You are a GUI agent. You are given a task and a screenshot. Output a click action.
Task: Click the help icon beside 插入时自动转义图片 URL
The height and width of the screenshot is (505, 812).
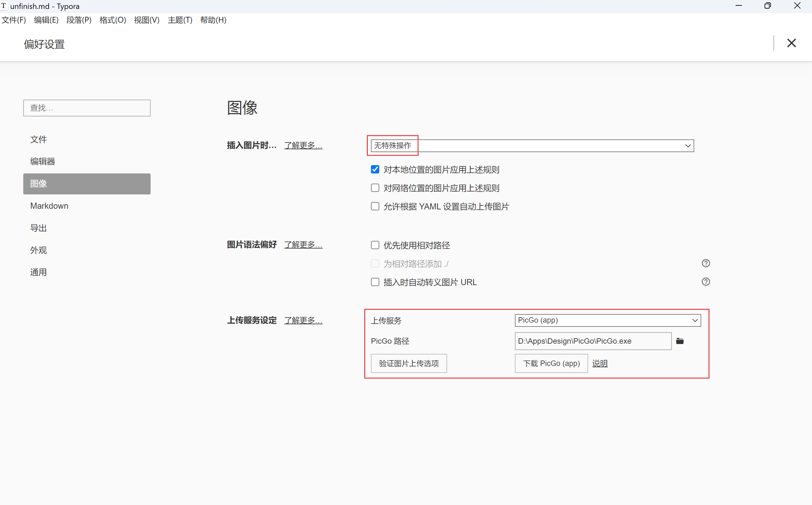[706, 282]
